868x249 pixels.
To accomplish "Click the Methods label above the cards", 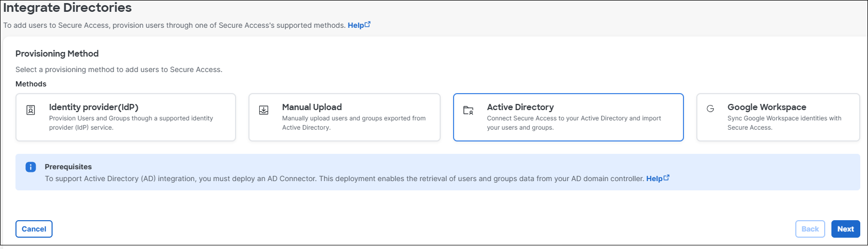I will [x=31, y=84].
